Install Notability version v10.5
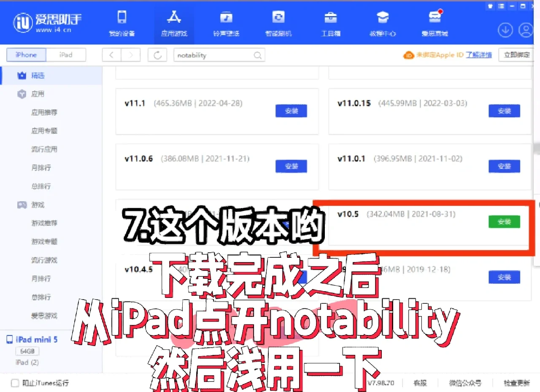The image size is (540, 392). [504, 222]
